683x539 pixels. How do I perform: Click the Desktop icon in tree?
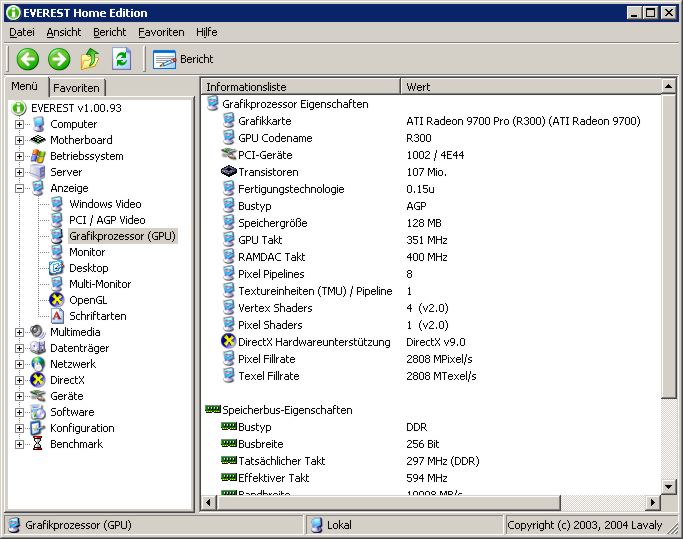57,268
